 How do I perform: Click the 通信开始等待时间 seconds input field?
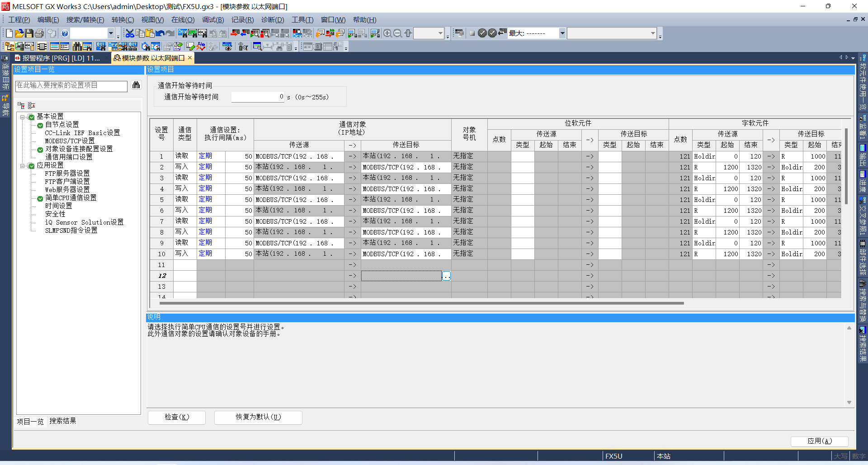tap(258, 97)
